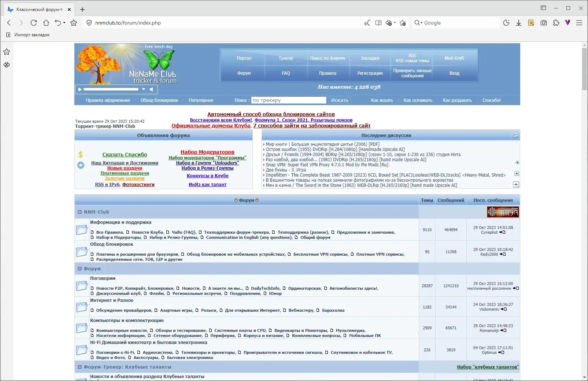Click the dollar sign icon near Сказать Спасибо
Screen dimensions: 588x381
pyautogui.click(x=81, y=154)
